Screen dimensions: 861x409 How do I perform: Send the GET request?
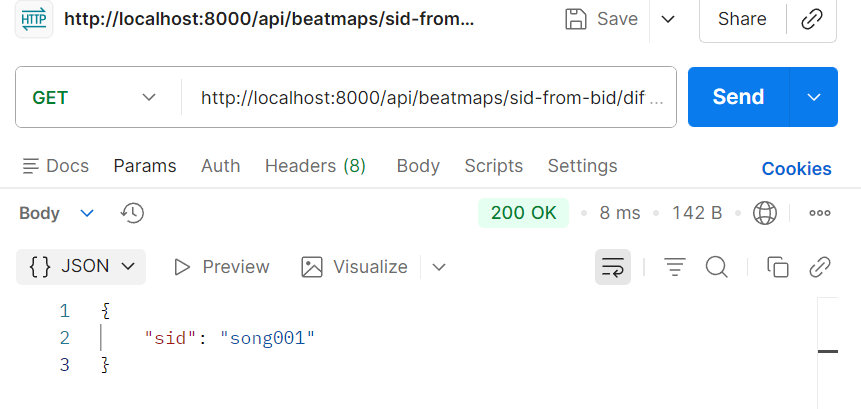(x=739, y=97)
